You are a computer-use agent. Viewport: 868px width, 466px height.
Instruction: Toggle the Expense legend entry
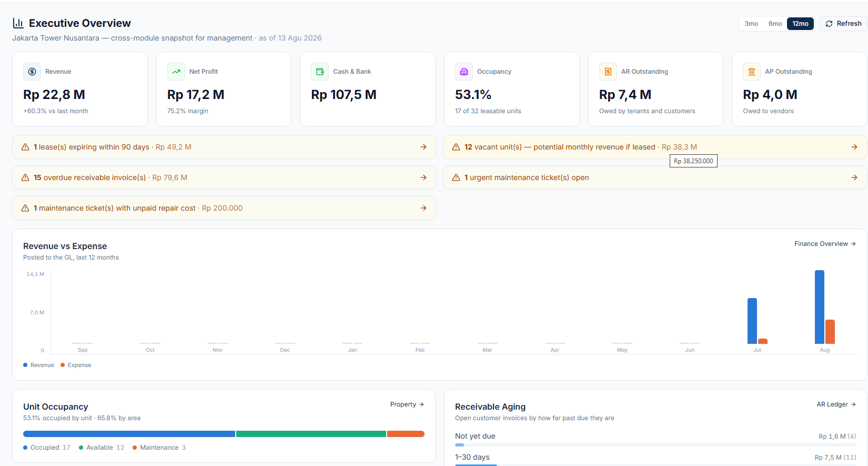[76, 365]
